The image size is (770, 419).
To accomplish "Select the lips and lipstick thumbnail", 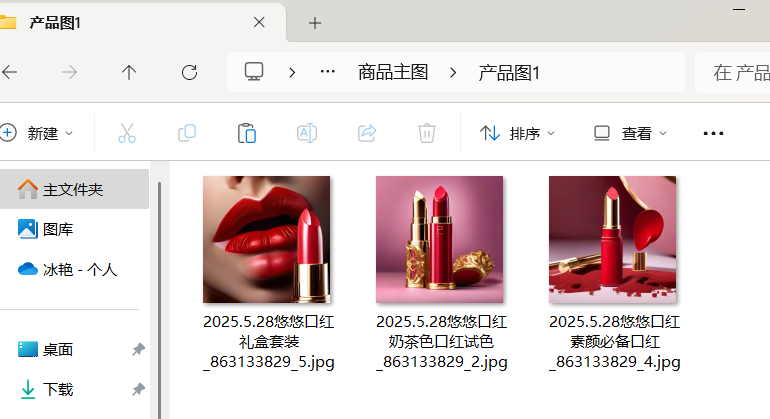I will 267,239.
